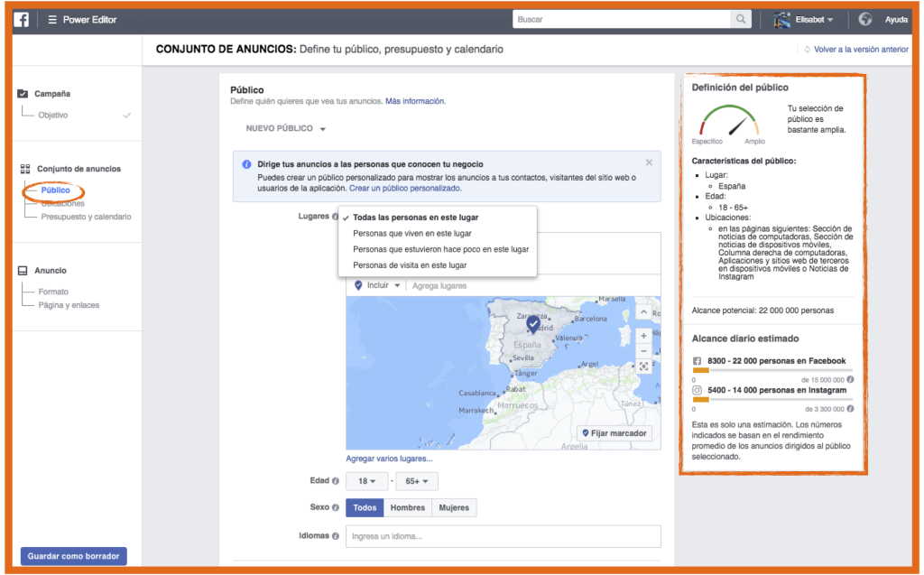
Task: Zoom in on the map
Action: tap(643, 335)
